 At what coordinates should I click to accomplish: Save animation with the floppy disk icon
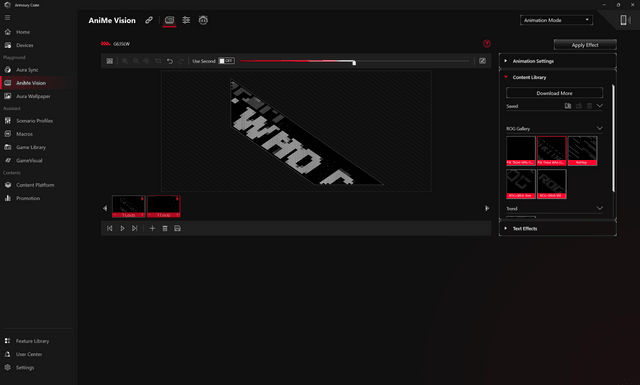tap(178, 228)
